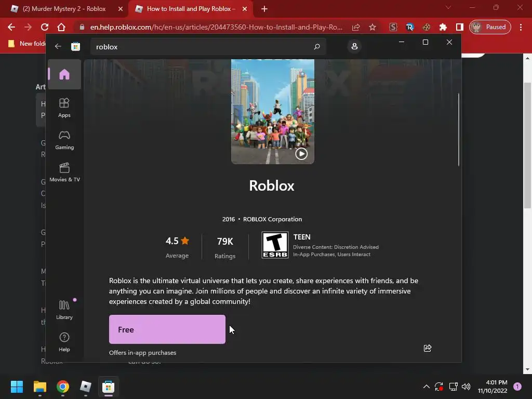Open the Apps section in Store sidebar
Screen dimensions: 532x399
click(x=64, y=108)
